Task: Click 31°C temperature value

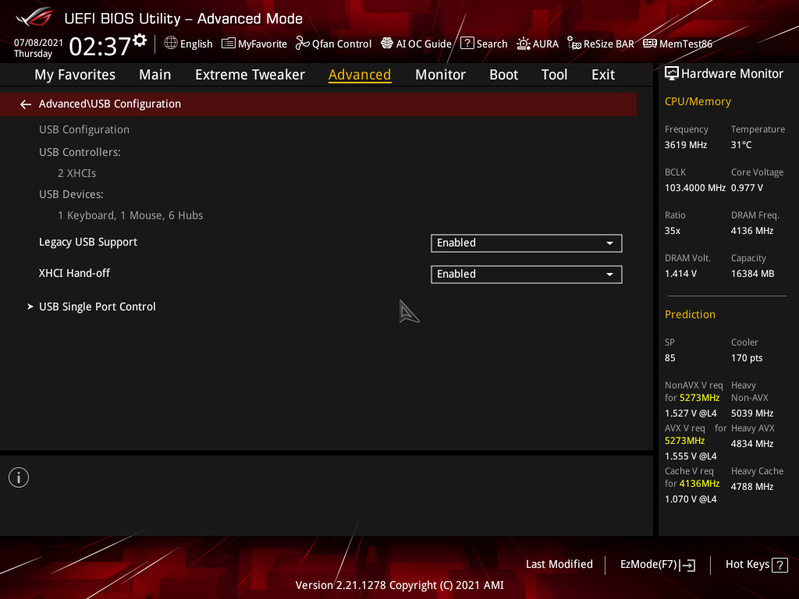Action: point(741,145)
